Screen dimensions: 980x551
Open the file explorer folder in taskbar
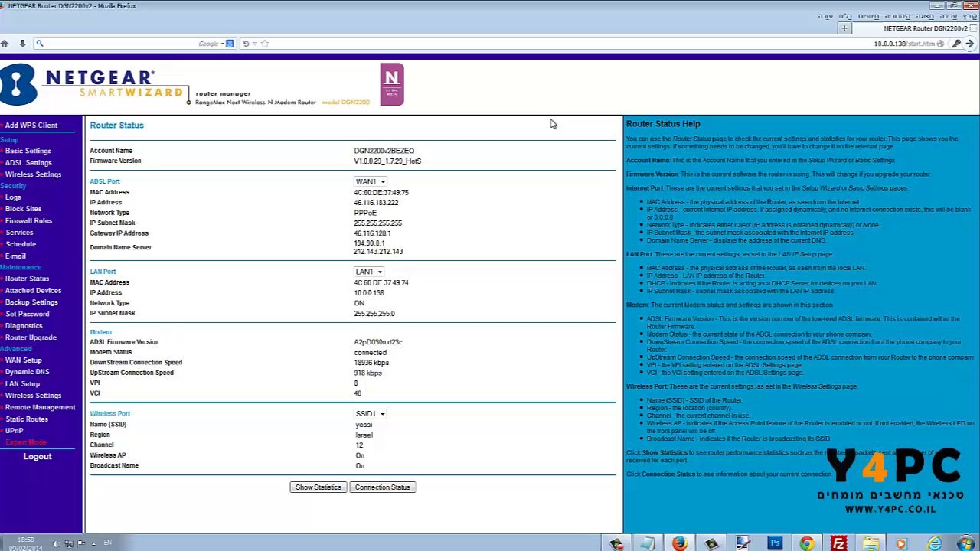(871, 543)
